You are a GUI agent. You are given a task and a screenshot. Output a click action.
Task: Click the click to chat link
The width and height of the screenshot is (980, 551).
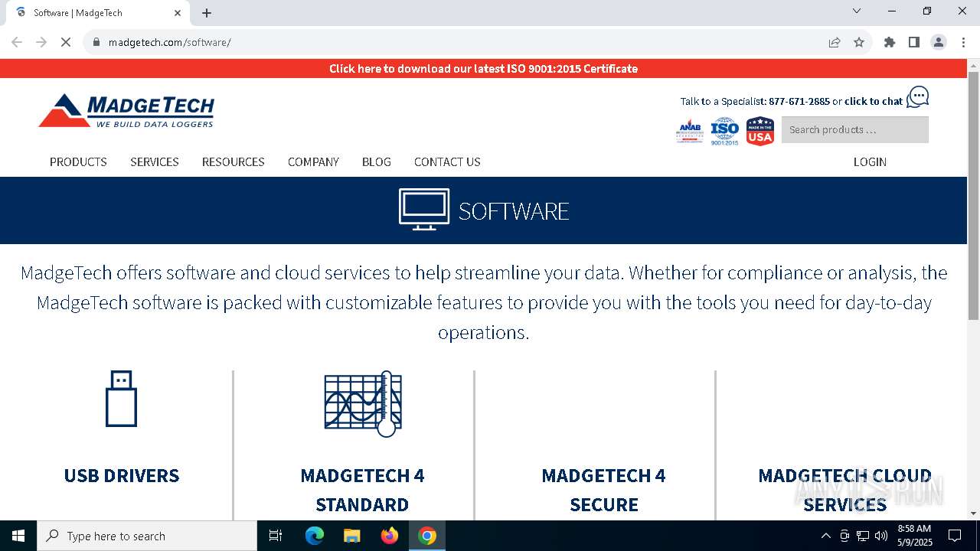pyautogui.click(x=874, y=101)
